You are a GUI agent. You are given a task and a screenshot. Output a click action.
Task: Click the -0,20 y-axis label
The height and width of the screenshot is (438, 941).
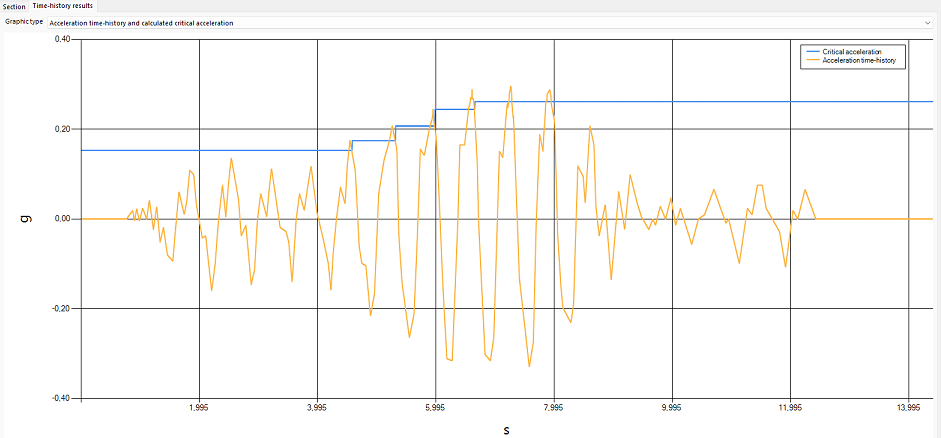click(x=61, y=308)
